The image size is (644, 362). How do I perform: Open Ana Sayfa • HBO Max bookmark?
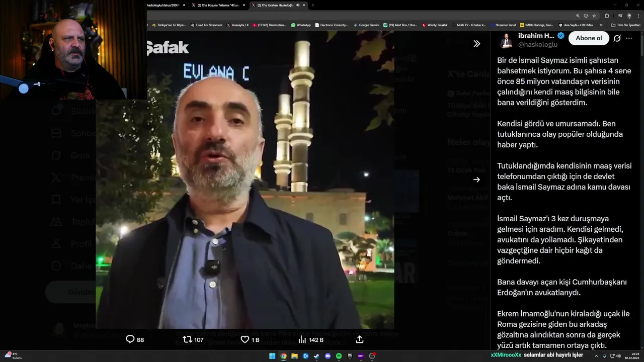(x=576, y=25)
